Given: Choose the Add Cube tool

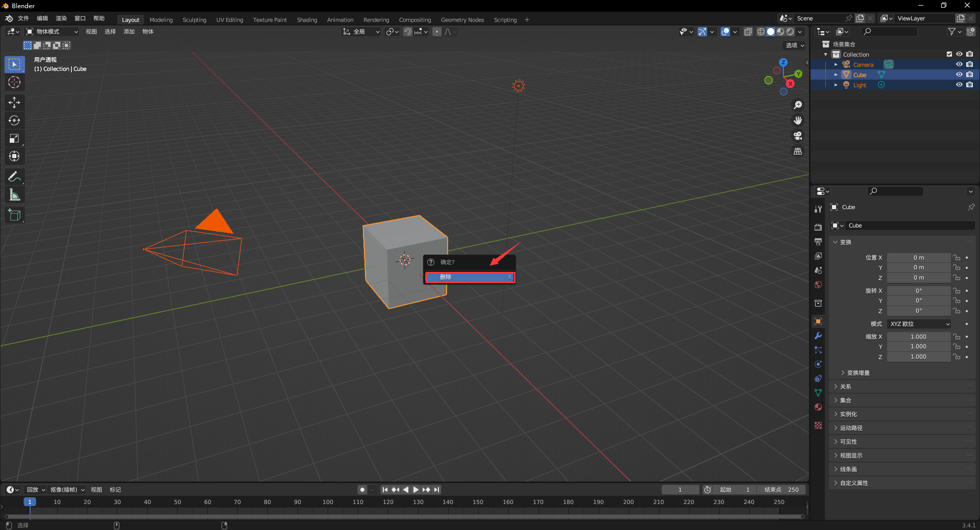Looking at the screenshot, I should coord(14,215).
